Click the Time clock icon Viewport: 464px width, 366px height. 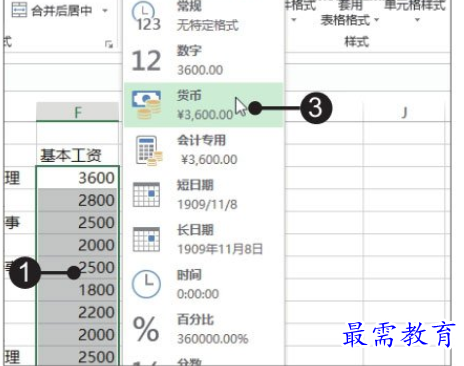tap(146, 284)
